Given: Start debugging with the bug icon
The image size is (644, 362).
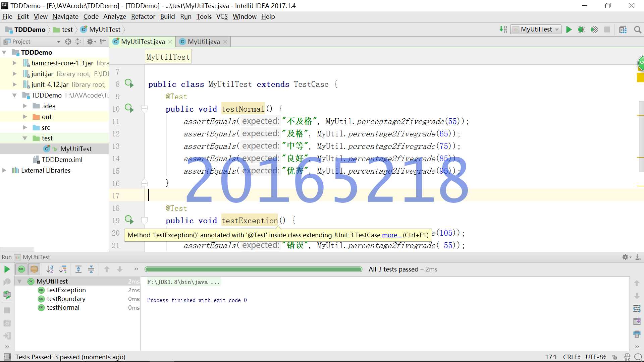Looking at the screenshot, I should [x=581, y=29].
